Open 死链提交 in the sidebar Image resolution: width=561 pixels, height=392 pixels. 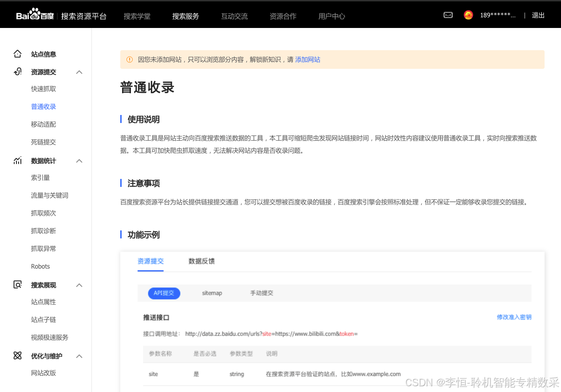(43, 142)
